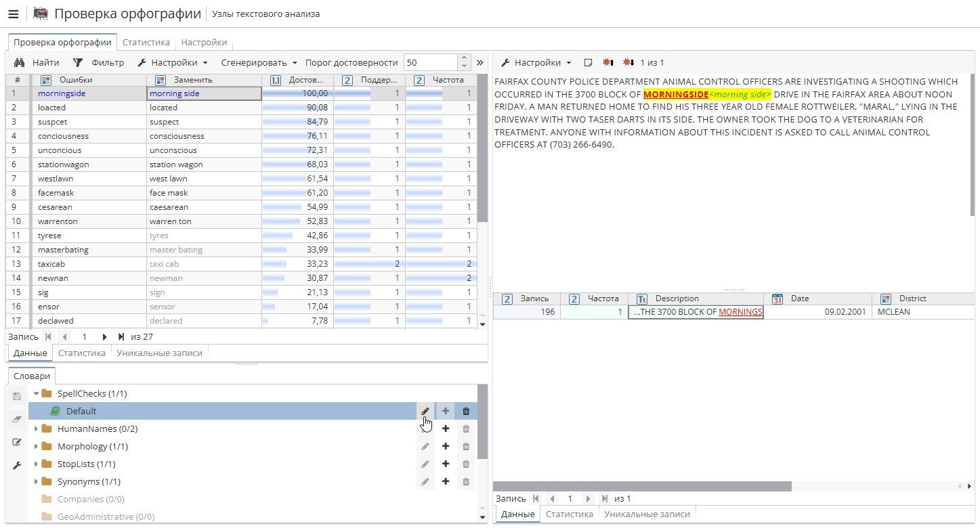Open Статистика tab under errors table

pos(82,353)
